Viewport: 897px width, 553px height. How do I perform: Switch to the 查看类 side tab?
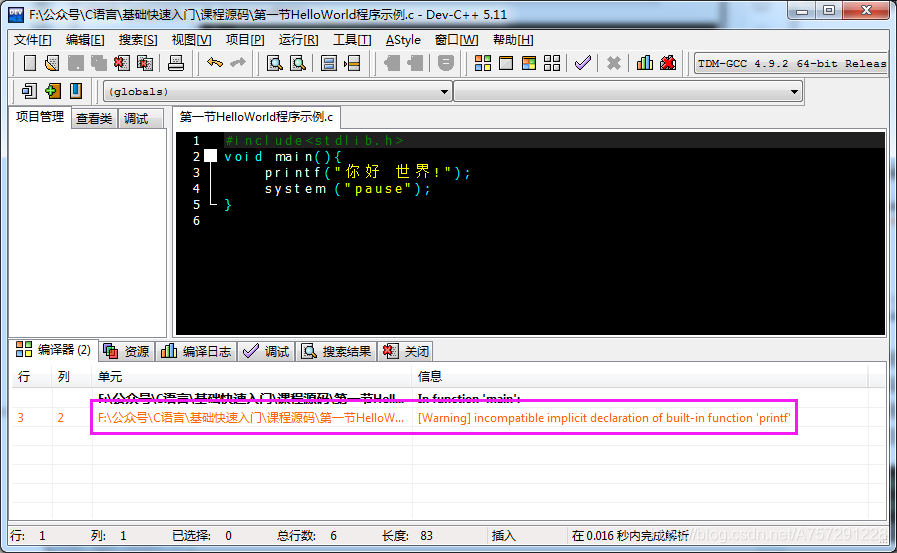click(94, 118)
